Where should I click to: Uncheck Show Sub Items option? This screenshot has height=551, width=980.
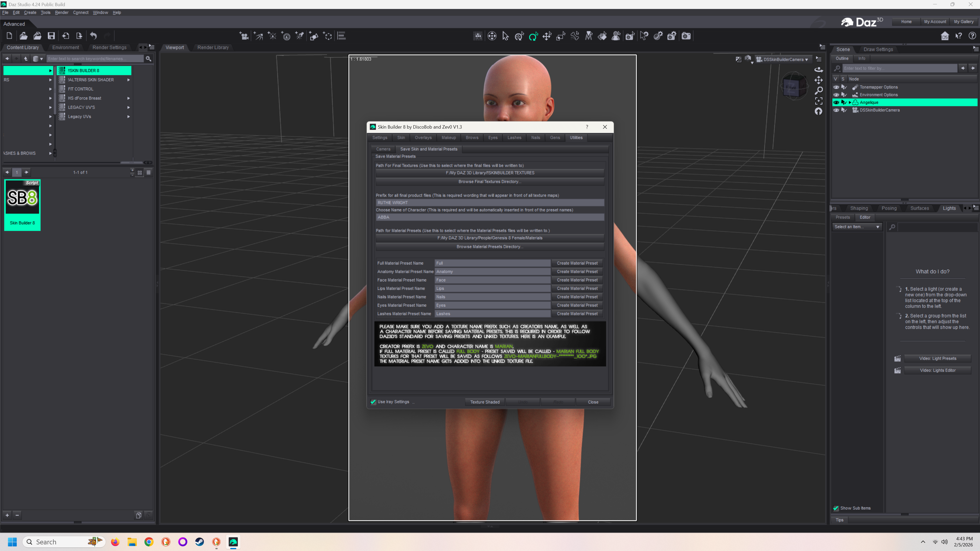(836, 508)
